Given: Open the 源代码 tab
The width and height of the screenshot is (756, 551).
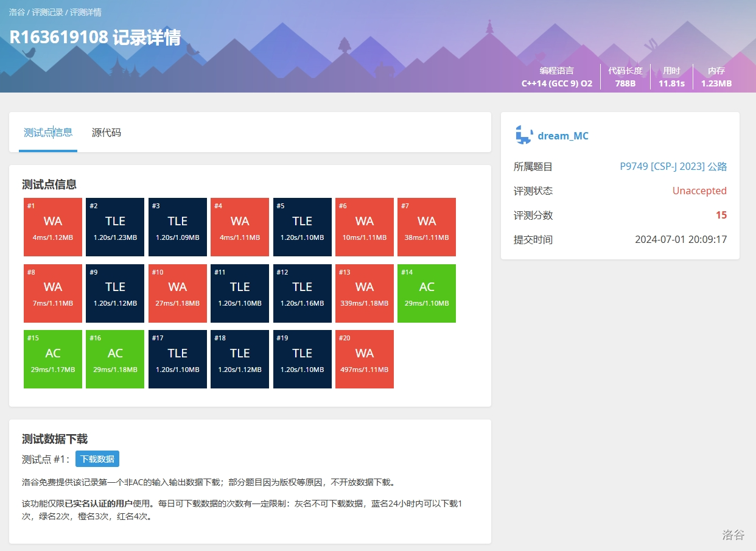Looking at the screenshot, I should tap(107, 133).
